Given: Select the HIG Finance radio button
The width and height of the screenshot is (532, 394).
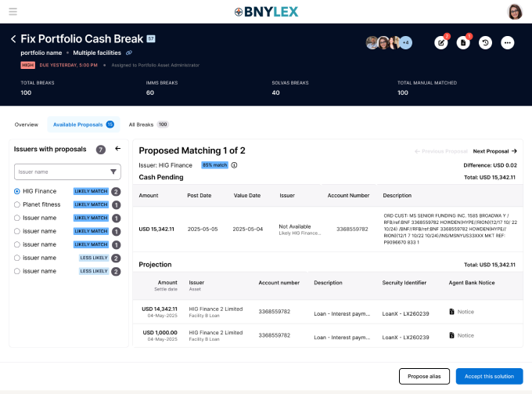Looking at the screenshot, I should (x=17, y=192).
